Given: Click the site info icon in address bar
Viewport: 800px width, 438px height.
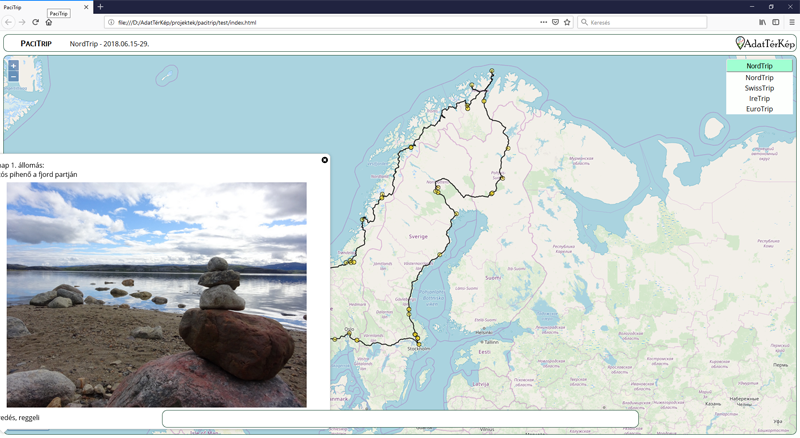Looking at the screenshot, I should coord(111,22).
